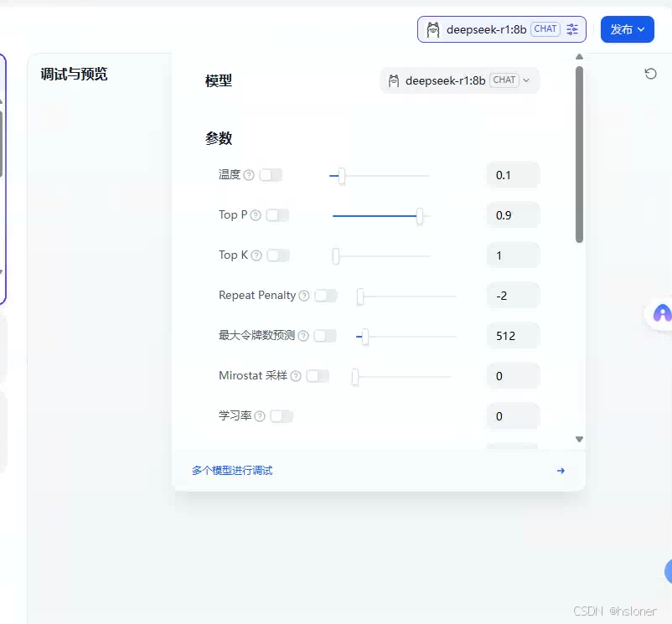Open deepseek-r1:8b model dropdown in 模型 panel

(459, 80)
